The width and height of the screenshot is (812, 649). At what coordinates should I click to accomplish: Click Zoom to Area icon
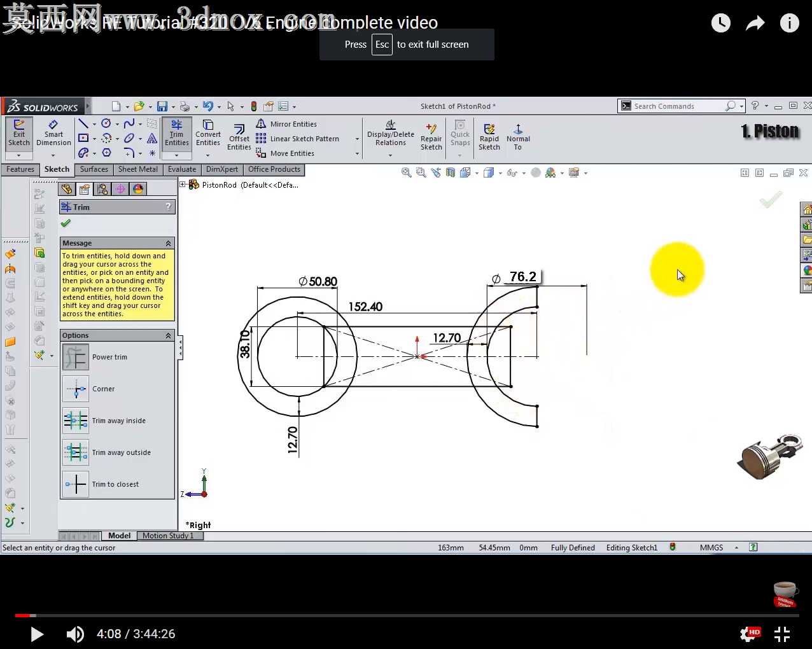[421, 172]
